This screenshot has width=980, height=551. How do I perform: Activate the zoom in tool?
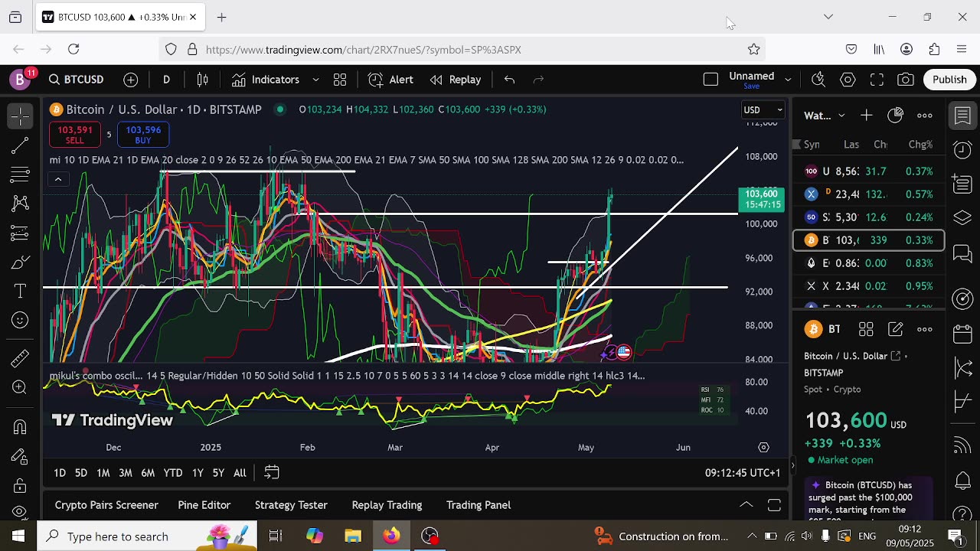tap(20, 387)
